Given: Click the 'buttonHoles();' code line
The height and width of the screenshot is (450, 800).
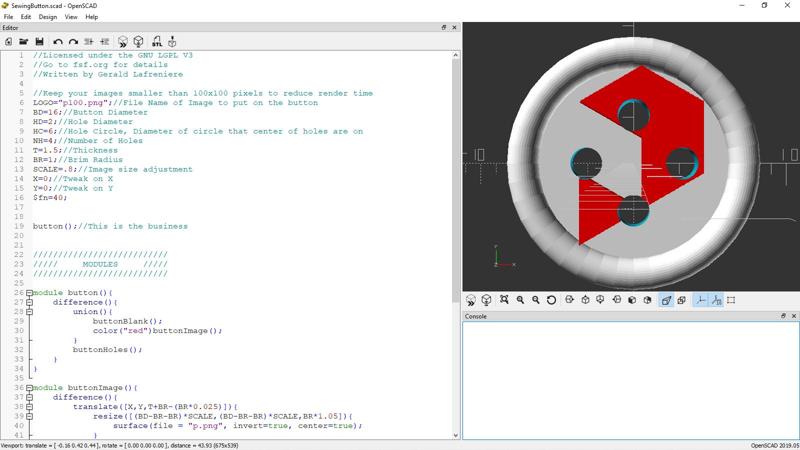Looking at the screenshot, I should coord(107,349).
